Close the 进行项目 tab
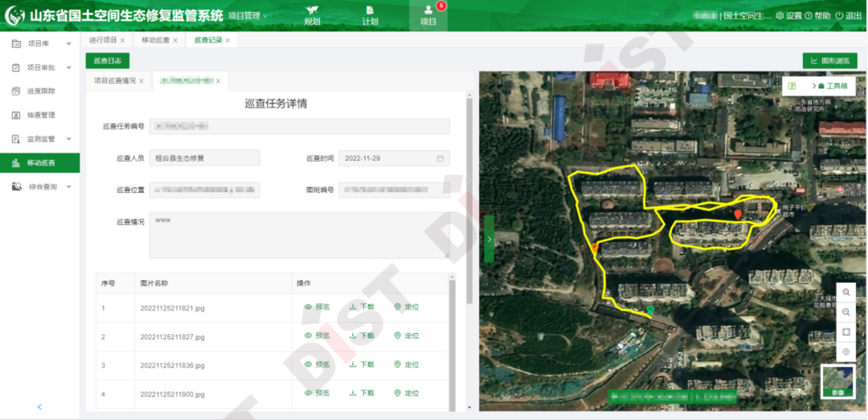 point(122,40)
